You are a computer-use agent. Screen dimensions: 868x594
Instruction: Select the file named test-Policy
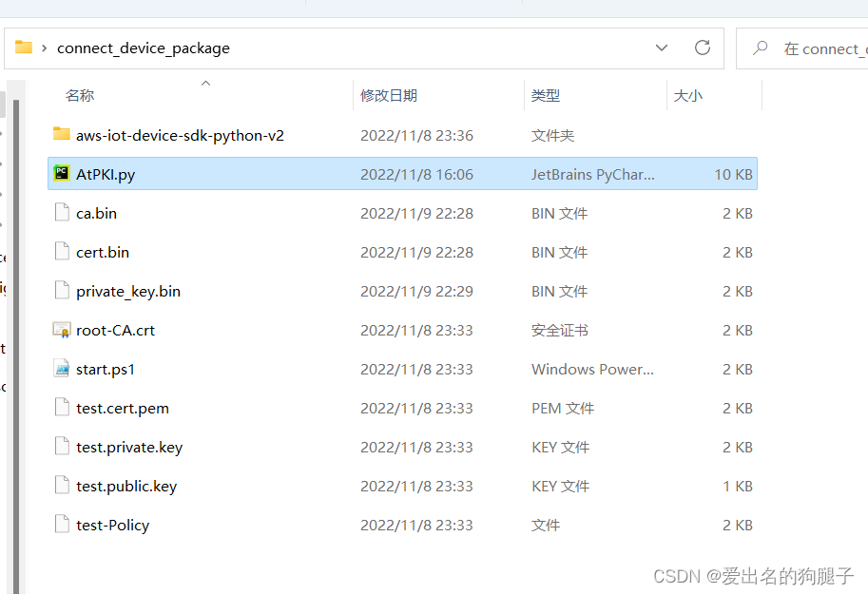point(112,526)
